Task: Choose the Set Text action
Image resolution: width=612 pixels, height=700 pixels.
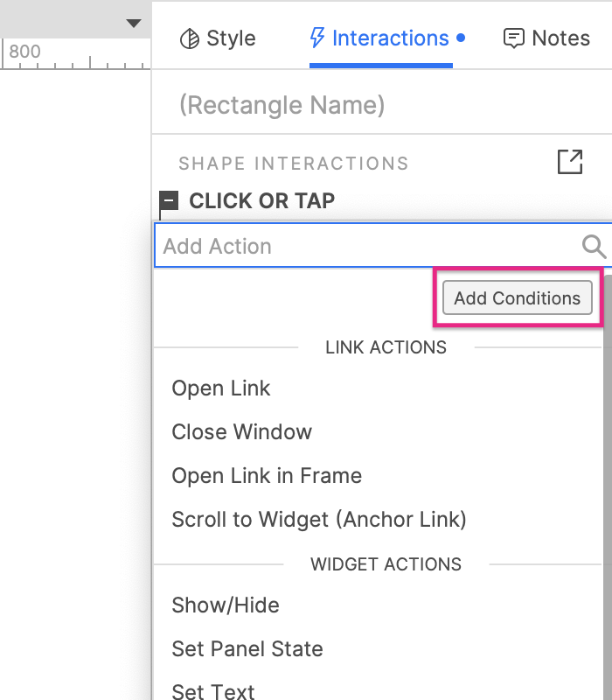Action: [x=213, y=691]
